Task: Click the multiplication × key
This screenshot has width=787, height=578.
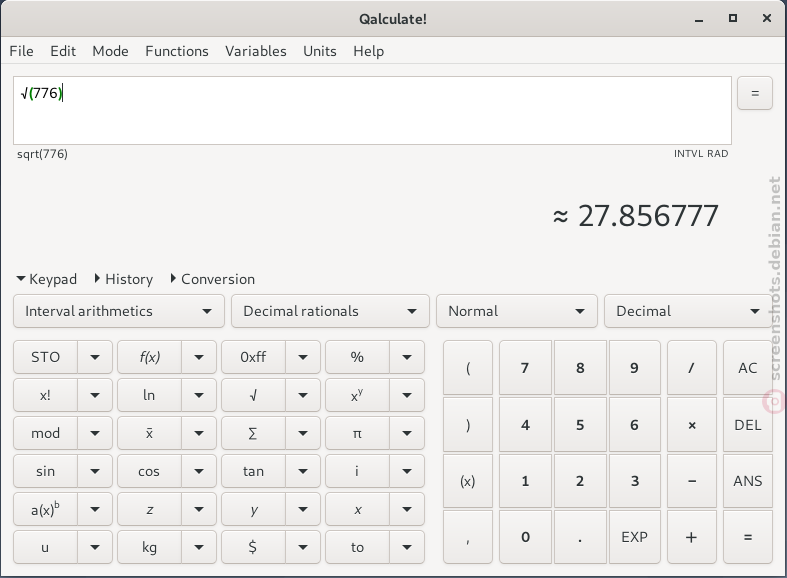Action: (x=692, y=425)
